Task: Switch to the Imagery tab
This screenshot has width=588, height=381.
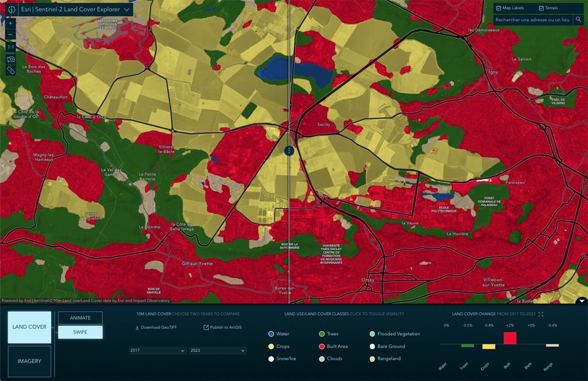Action: 29,361
